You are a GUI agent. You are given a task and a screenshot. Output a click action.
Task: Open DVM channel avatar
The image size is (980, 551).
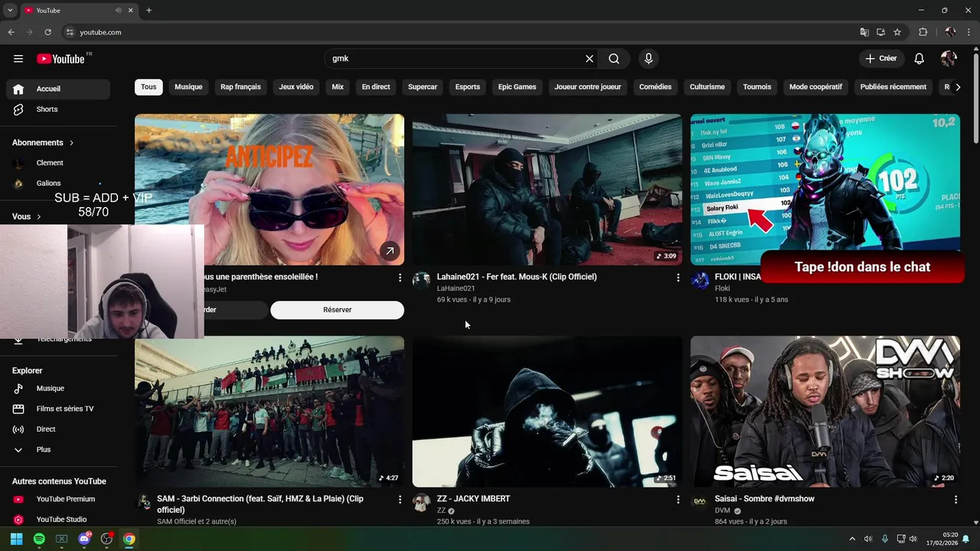(700, 502)
